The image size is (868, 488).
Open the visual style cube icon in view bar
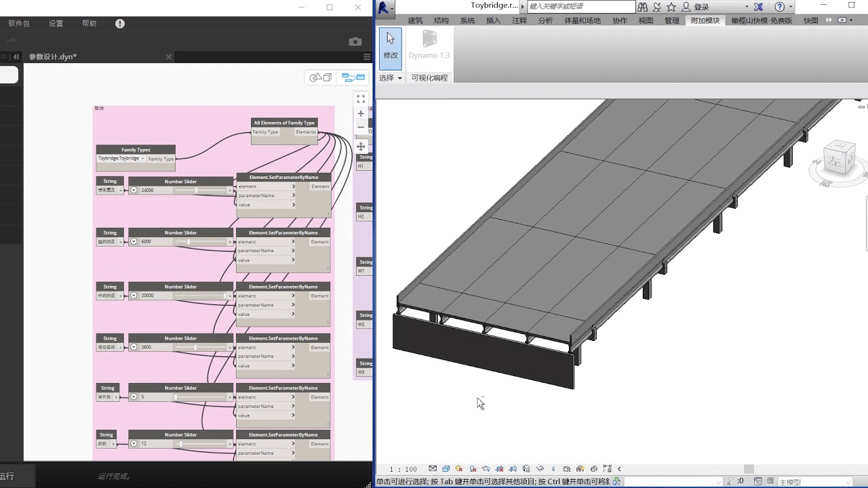coord(446,468)
